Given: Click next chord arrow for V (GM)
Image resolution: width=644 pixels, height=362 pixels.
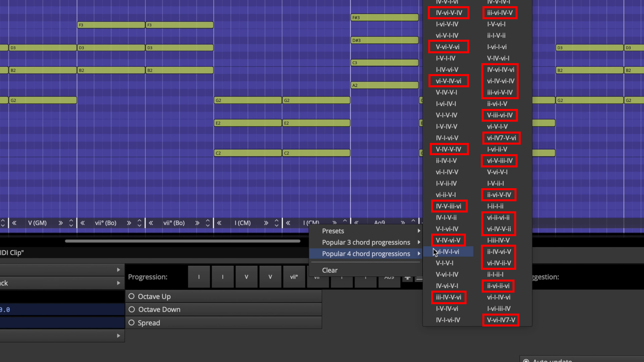Looking at the screenshot, I should (x=61, y=223).
